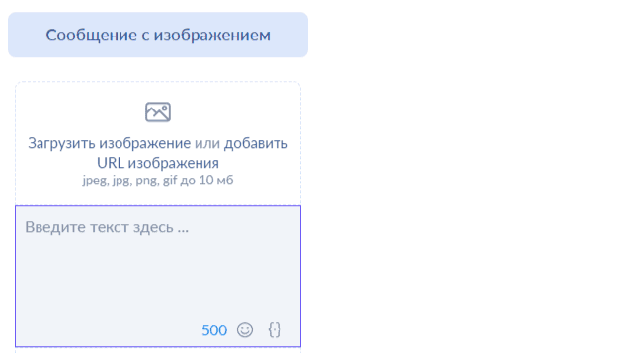Click the picture upload icon
The width and height of the screenshot is (641, 364).
pos(158,112)
